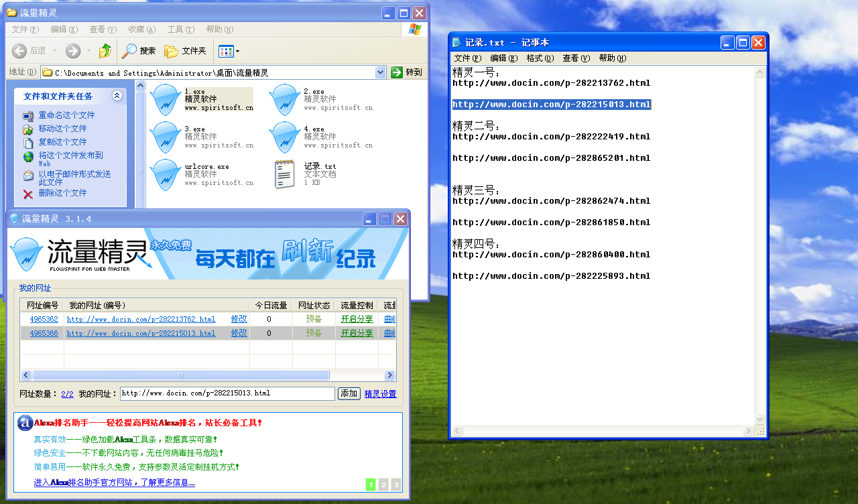
Task: Click the blue Alexa 'a' logo icon
Action: click(25, 423)
